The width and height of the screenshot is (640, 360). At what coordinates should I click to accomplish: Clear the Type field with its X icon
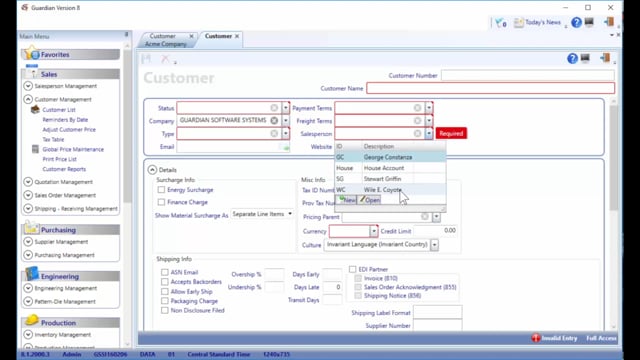coord(274,133)
